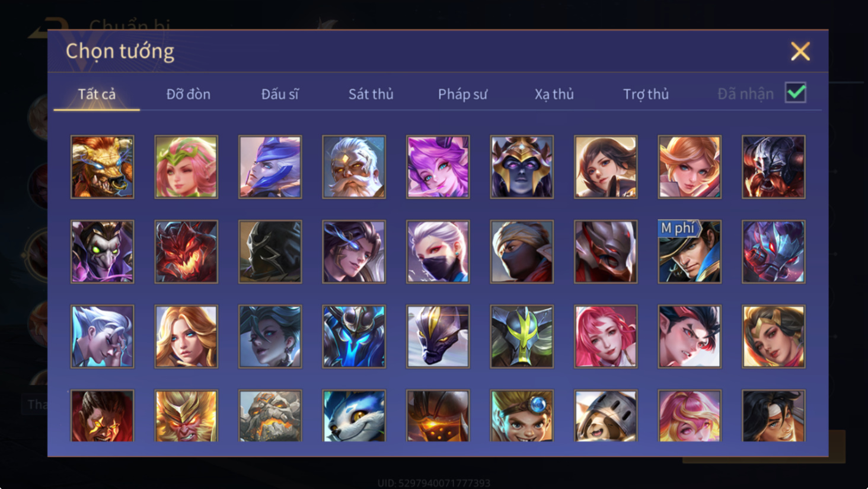Toggle the Đã nhận checkbox

(796, 93)
